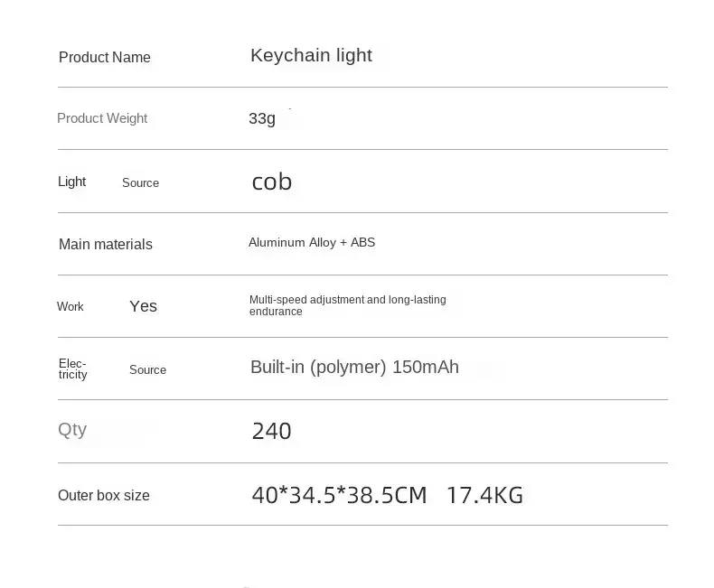
Task: Click the '240' quantity value
Action: pos(271,431)
